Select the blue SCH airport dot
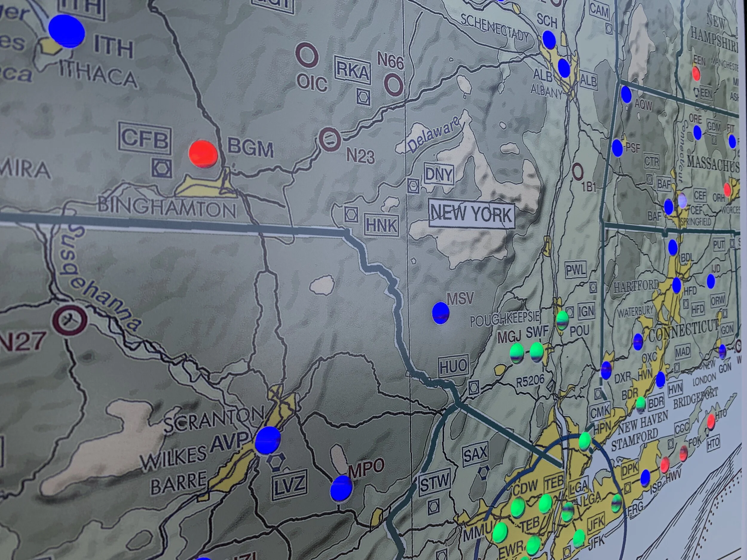The height and width of the screenshot is (560, 747). pos(549,39)
